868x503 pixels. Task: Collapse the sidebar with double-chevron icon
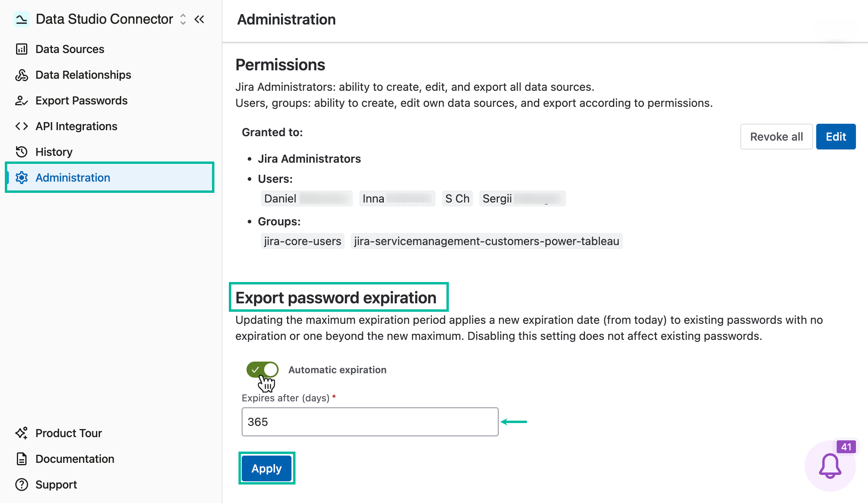coord(200,19)
